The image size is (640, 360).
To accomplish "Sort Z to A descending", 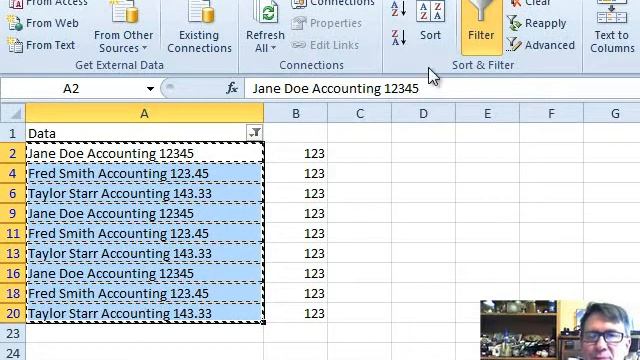I will 399,38.
